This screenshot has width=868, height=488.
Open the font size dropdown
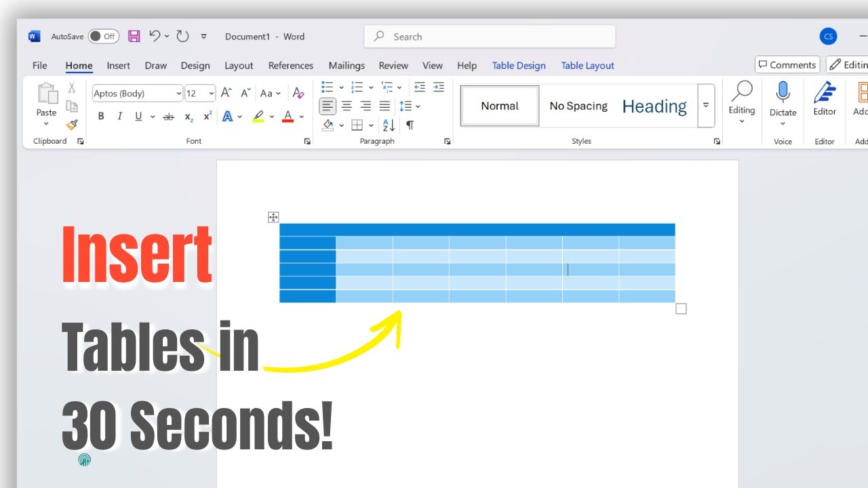(x=212, y=94)
